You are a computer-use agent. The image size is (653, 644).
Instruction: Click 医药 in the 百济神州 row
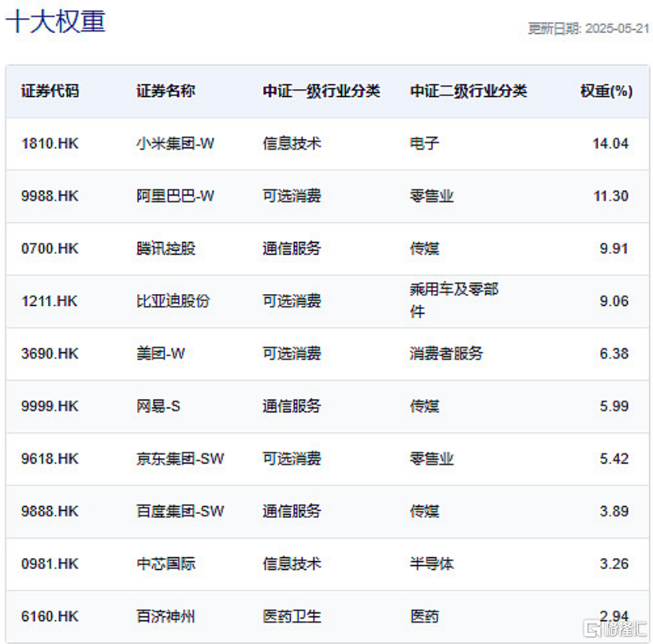[x=425, y=616]
